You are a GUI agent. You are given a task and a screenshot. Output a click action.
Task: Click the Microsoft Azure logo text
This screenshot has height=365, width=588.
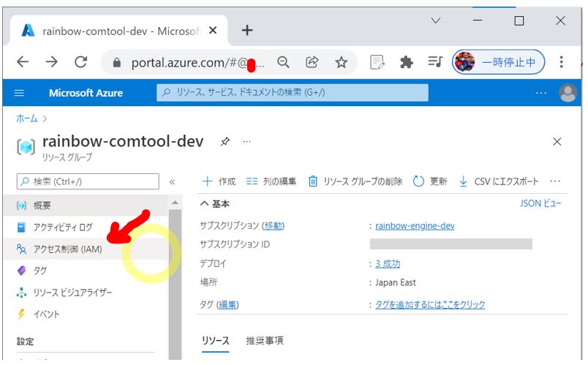[x=86, y=93]
